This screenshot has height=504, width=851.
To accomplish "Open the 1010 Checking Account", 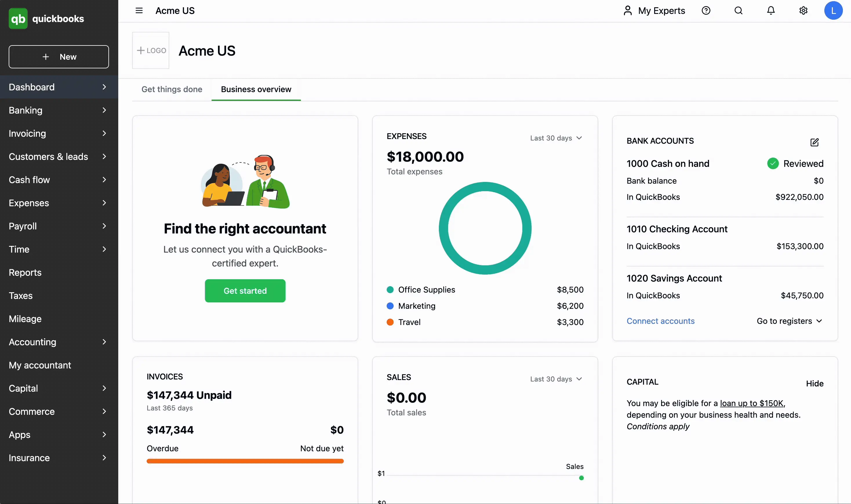I will click(x=677, y=229).
